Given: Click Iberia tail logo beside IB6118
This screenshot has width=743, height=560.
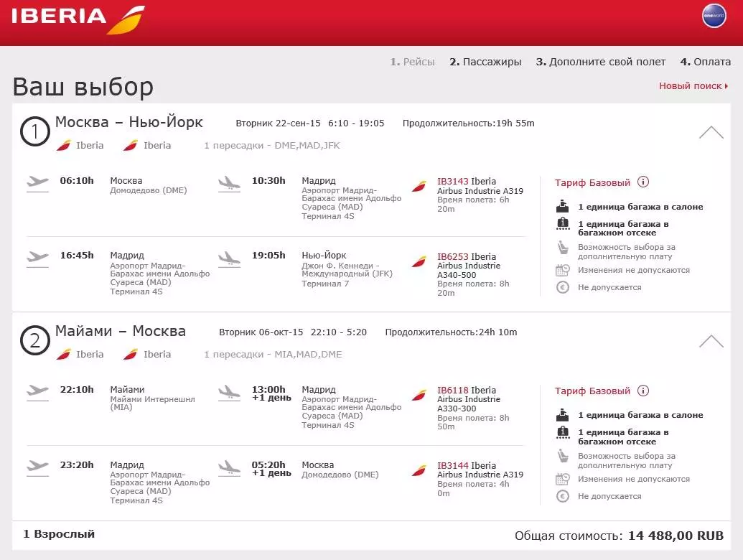Looking at the screenshot, I should pos(419,395).
